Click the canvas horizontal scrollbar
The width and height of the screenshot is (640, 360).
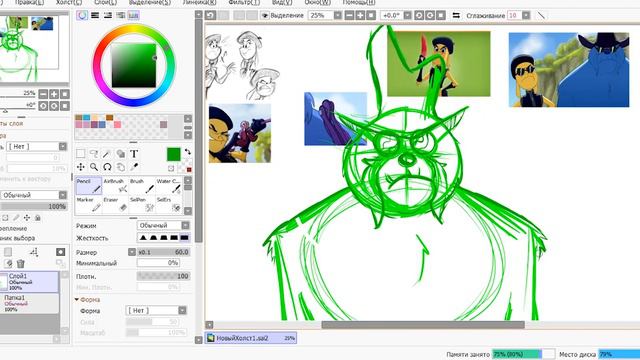tap(423, 325)
